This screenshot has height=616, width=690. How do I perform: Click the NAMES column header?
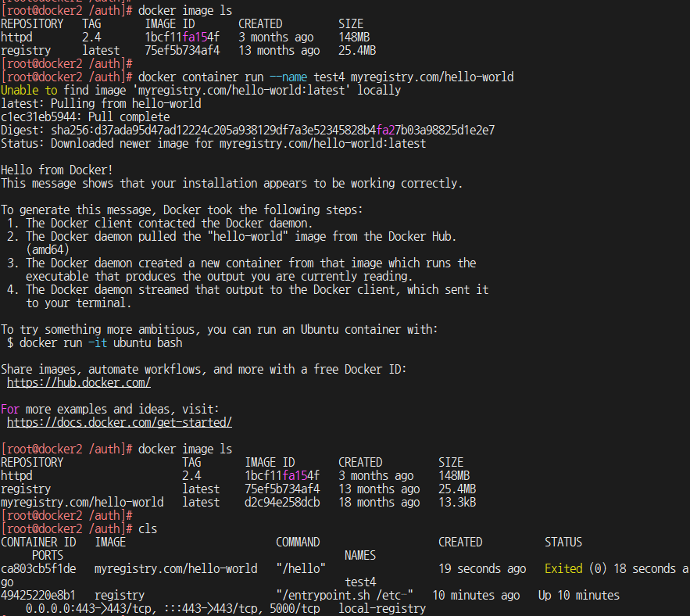360,555
